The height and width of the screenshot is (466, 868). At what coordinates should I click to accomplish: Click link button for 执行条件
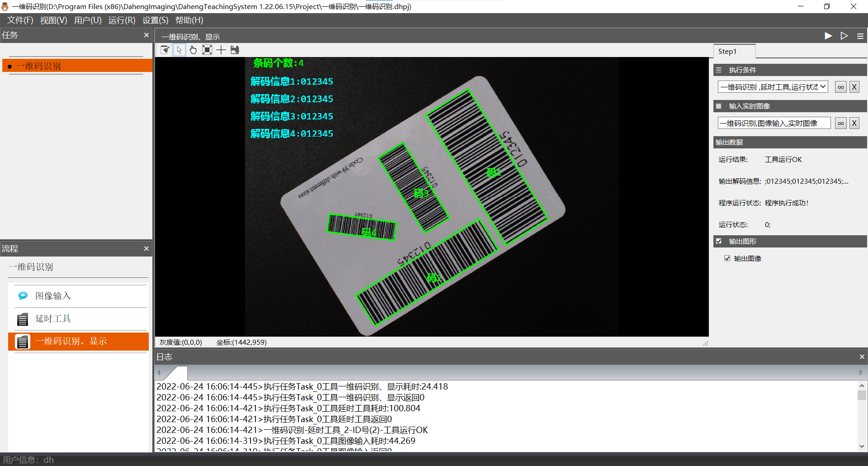(x=841, y=87)
